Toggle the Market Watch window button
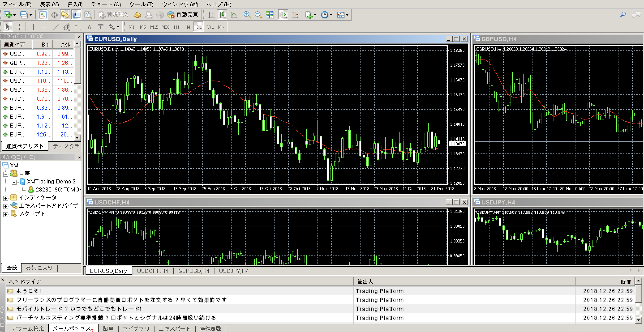The image size is (644, 332). tap(43, 15)
